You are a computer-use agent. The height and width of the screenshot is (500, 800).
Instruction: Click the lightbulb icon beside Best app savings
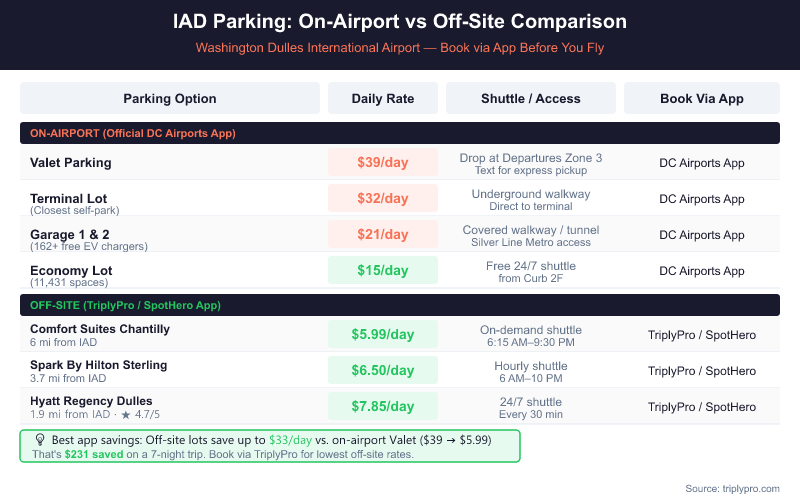(40, 439)
